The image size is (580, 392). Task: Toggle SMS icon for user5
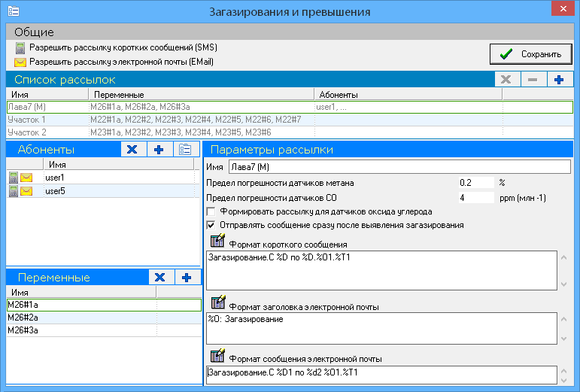point(14,191)
